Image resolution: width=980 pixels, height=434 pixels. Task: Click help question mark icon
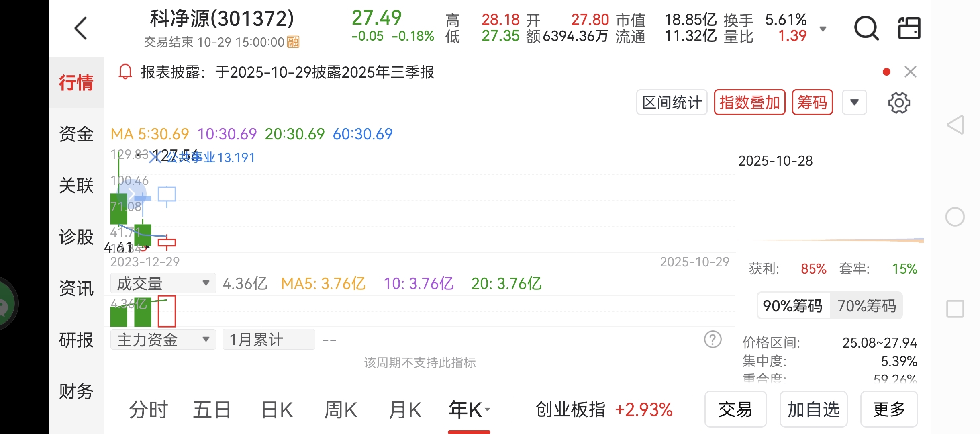pos(713,340)
